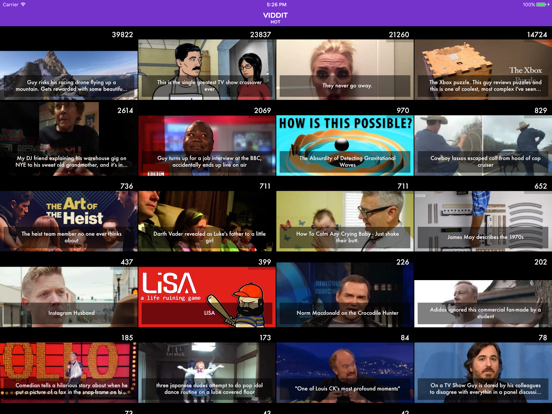This screenshot has width=552, height=414.
Task: Tap the 226 score
Action: coord(403,262)
